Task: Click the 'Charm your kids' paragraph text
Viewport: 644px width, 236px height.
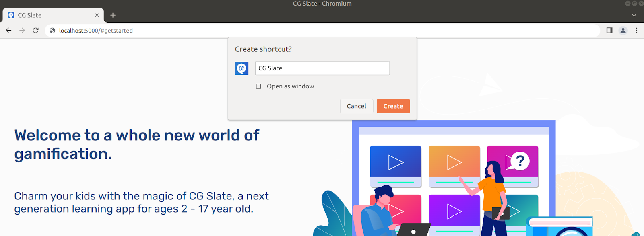Action: [x=141, y=203]
